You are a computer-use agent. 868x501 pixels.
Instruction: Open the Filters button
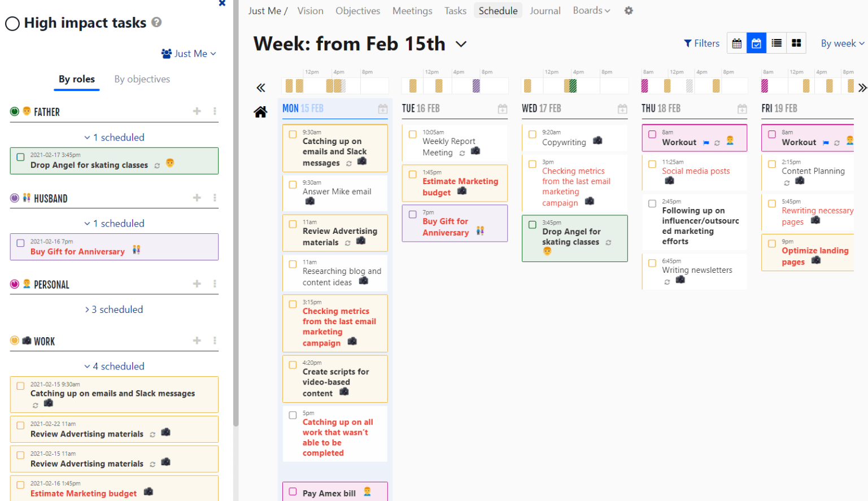coord(701,43)
